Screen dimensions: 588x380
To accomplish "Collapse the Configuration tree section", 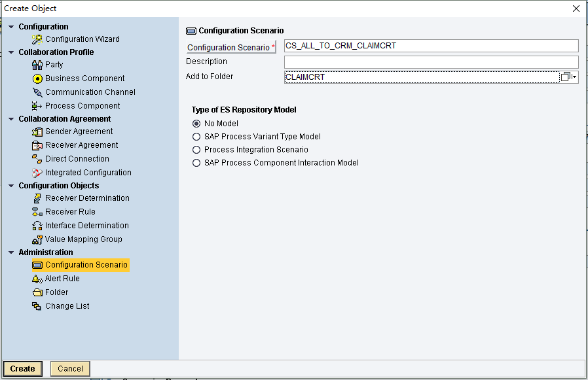I will pyautogui.click(x=11, y=27).
